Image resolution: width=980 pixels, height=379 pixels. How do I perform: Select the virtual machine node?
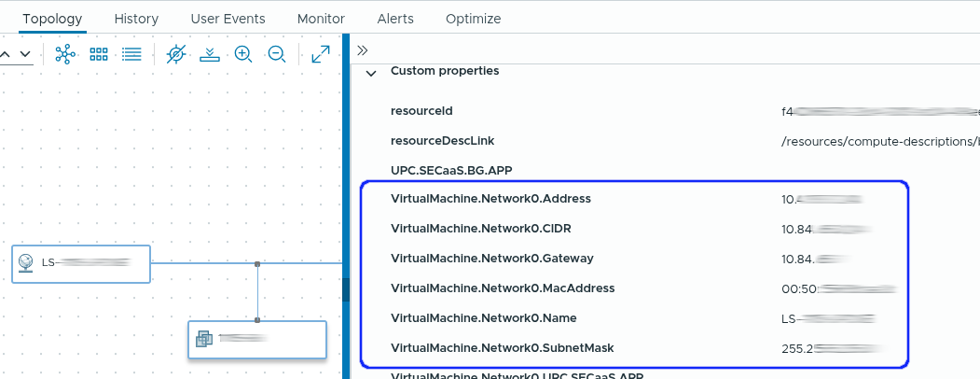pyautogui.click(x=256, y=340)
